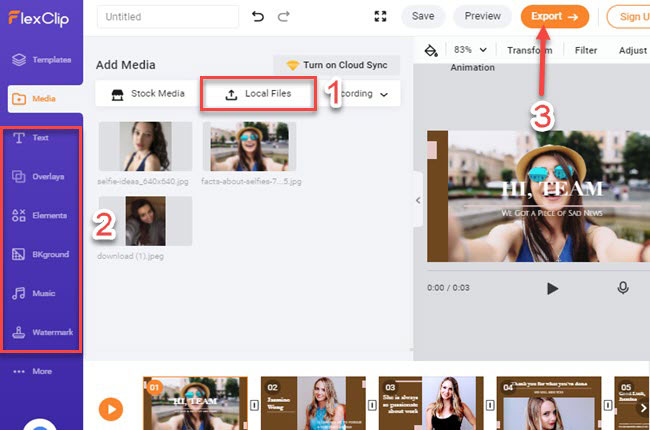Collapse the media panel with arrow handle

418,200
